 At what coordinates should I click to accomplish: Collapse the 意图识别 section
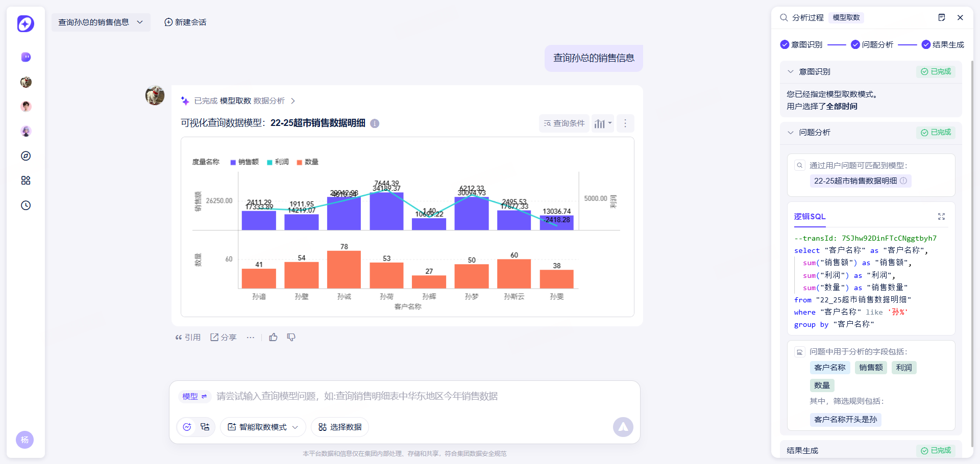tap(791, 72)
